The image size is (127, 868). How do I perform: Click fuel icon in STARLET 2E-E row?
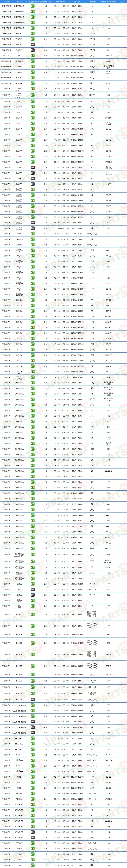[x=33, y=827]
